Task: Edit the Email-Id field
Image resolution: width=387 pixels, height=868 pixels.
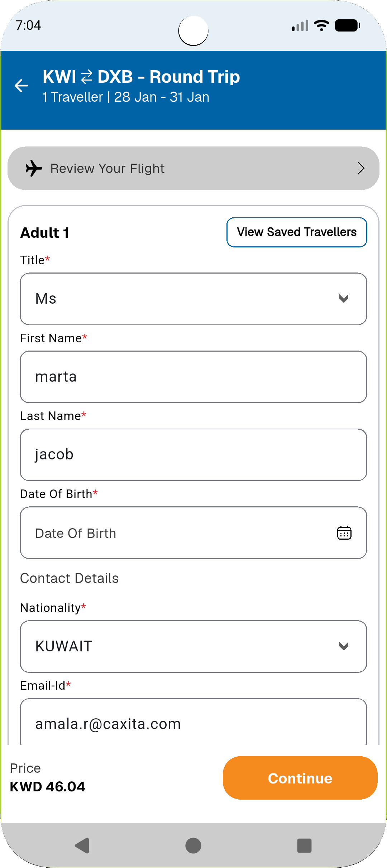Action: tap(193, 723)
